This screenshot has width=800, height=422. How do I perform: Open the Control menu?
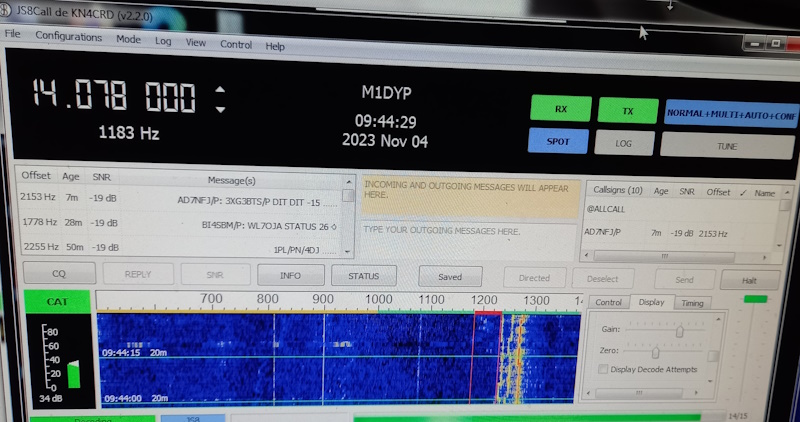[236, 44]
